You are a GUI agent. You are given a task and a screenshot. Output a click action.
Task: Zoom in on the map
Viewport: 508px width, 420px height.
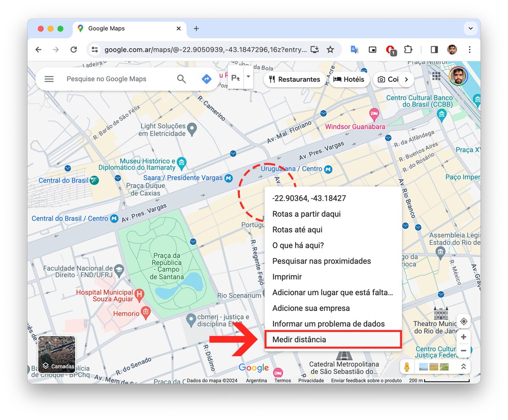(x=463, y=337)
